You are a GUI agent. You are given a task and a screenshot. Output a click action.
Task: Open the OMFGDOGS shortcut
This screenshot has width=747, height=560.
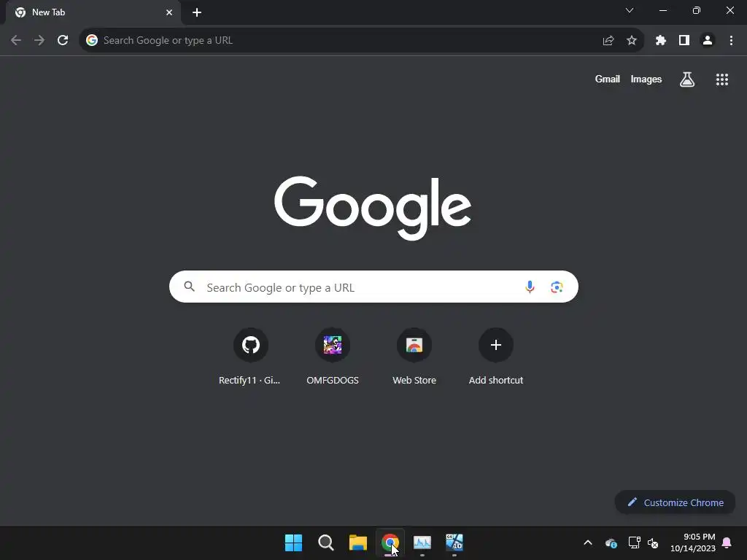tap(333, 357)
